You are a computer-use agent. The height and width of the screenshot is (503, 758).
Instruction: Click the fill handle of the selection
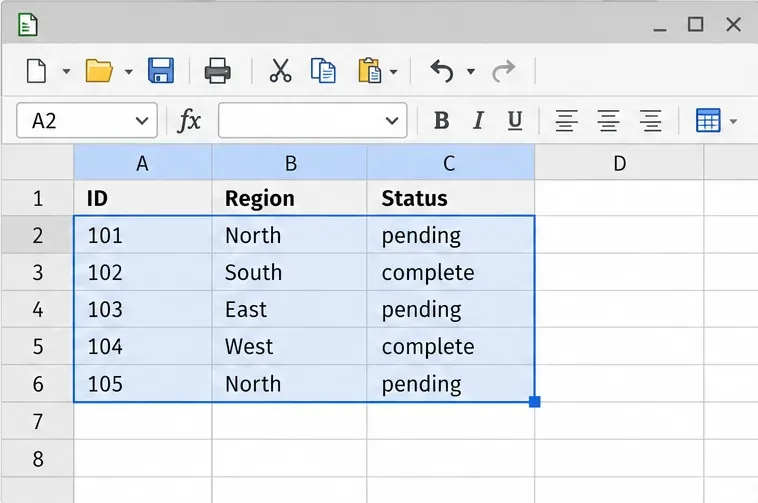(x=535, y=402)
